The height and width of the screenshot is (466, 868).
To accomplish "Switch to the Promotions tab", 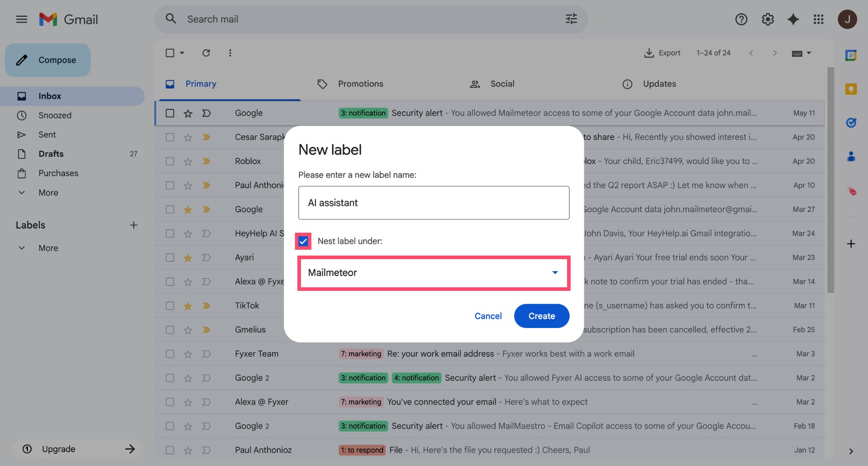I will pyautogui.click(x=360, y=84).
